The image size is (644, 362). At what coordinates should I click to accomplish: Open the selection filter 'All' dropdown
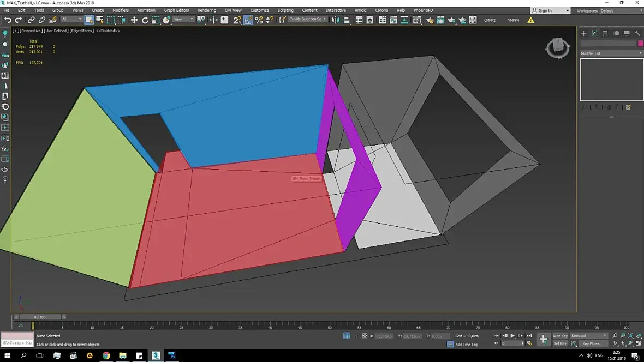click(71, 20)
